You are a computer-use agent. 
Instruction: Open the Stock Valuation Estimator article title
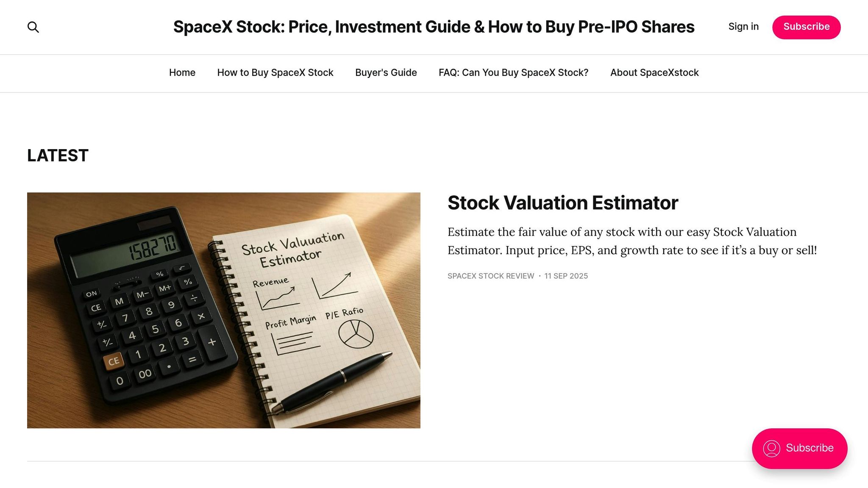pyautogui.click(x=562, y=203)
